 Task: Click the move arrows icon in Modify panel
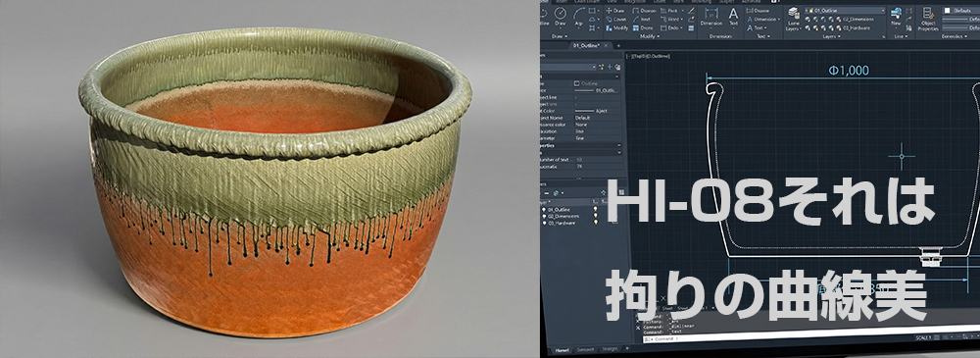tap(609, 11)
